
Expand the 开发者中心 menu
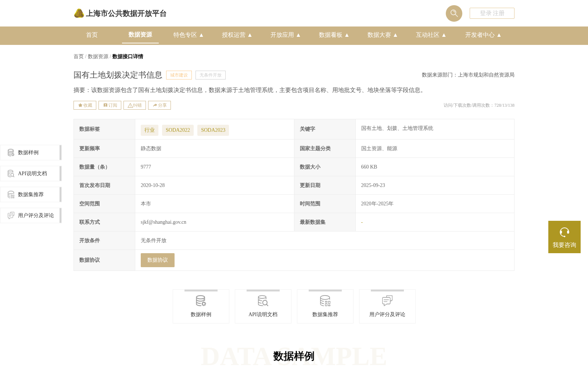point(483,35)
